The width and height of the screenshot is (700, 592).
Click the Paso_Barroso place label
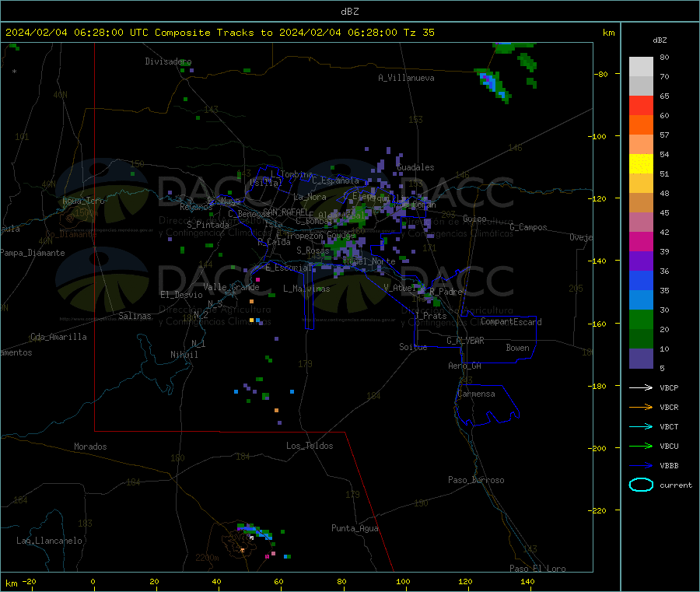click(476, 480)
